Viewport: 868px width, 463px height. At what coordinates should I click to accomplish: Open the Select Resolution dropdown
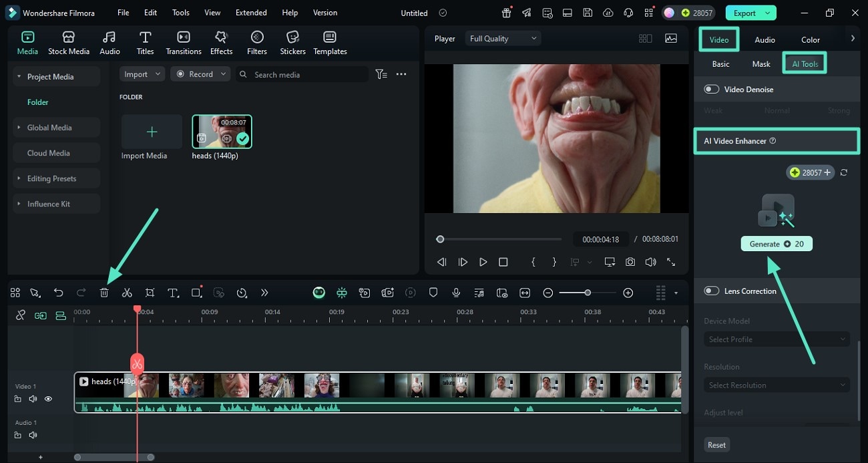click(777, 385)
